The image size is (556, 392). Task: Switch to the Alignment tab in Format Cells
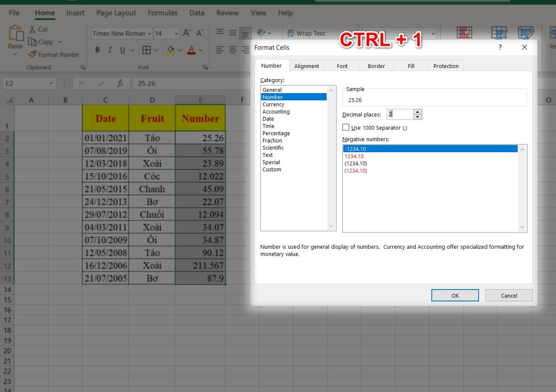pos(307,66)
